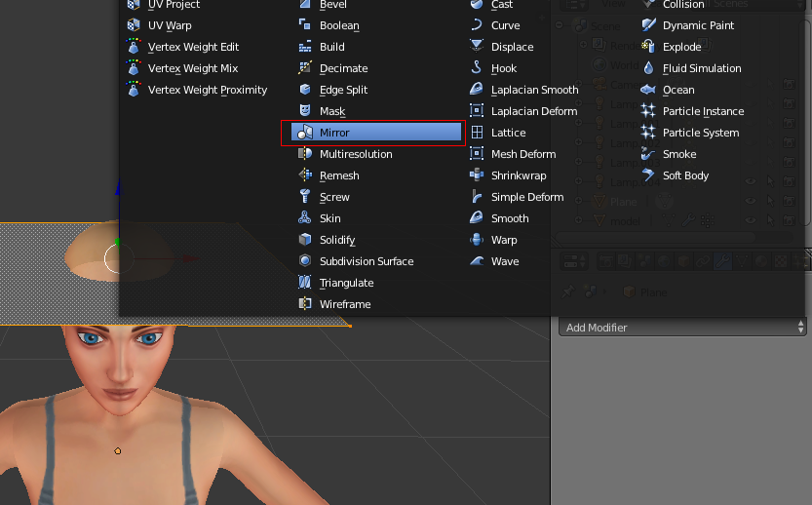
Task: Click the Vertex Weight Edit icon
Action: [134, 47]
